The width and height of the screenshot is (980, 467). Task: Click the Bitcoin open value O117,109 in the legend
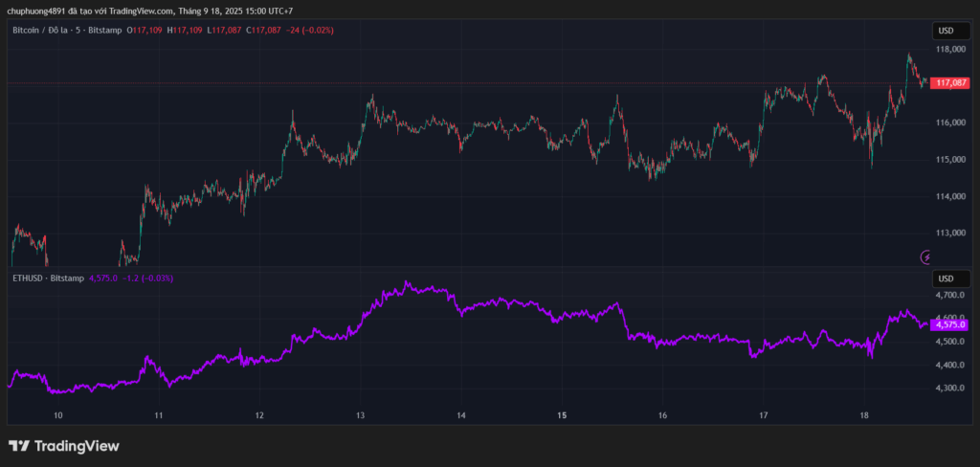(x=145, y=31)
